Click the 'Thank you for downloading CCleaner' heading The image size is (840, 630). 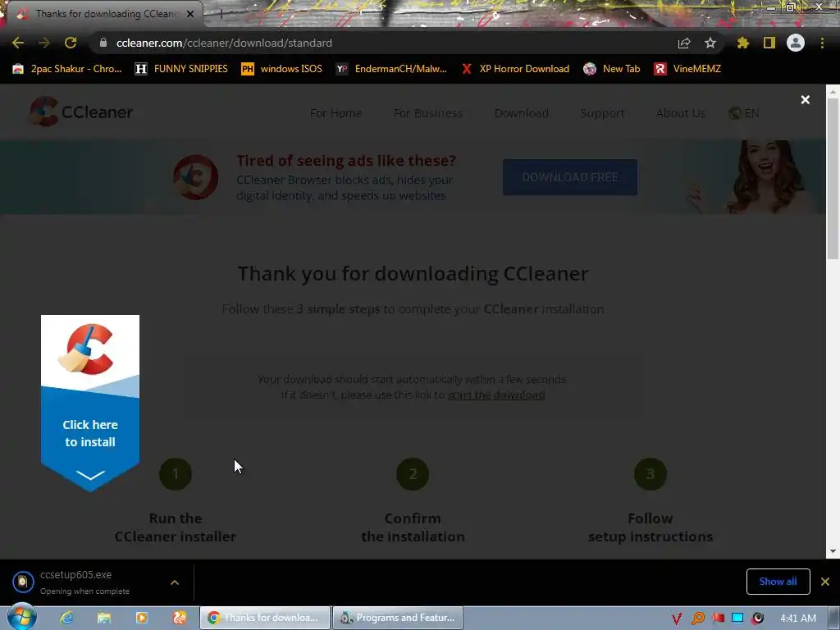click(413, 274)
